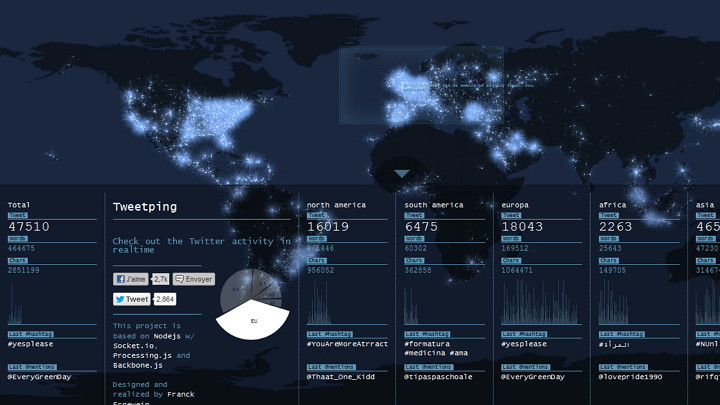Viewport: 720px width, 405px height.
Task: Open the Backbone.js link
Action: pyautogui.click(x=138, y=366)
